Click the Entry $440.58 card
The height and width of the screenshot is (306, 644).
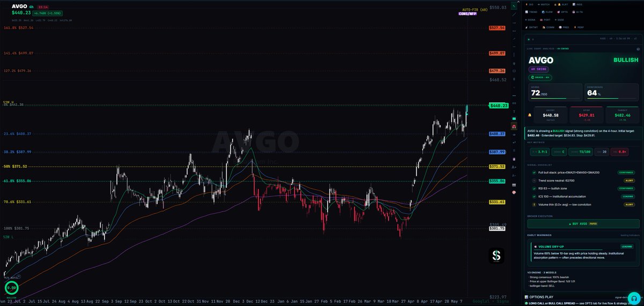[550, 115]
